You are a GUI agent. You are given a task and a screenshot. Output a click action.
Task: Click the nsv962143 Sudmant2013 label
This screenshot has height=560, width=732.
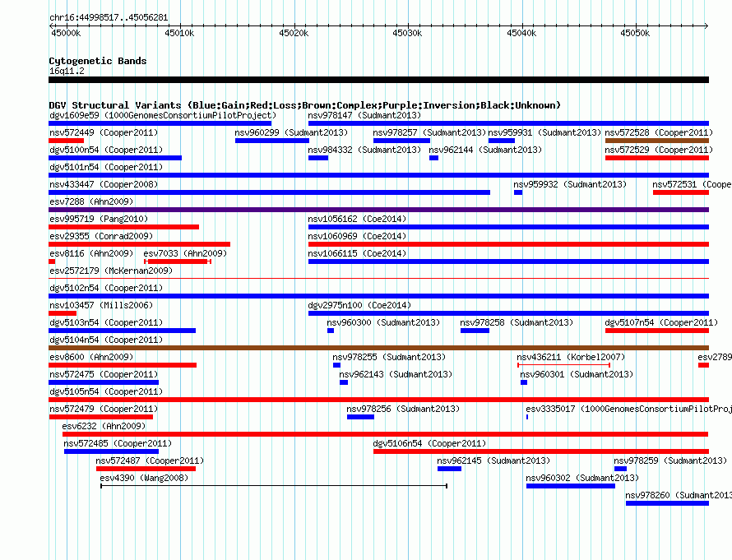pyautogui.click(x=396, y=374)
